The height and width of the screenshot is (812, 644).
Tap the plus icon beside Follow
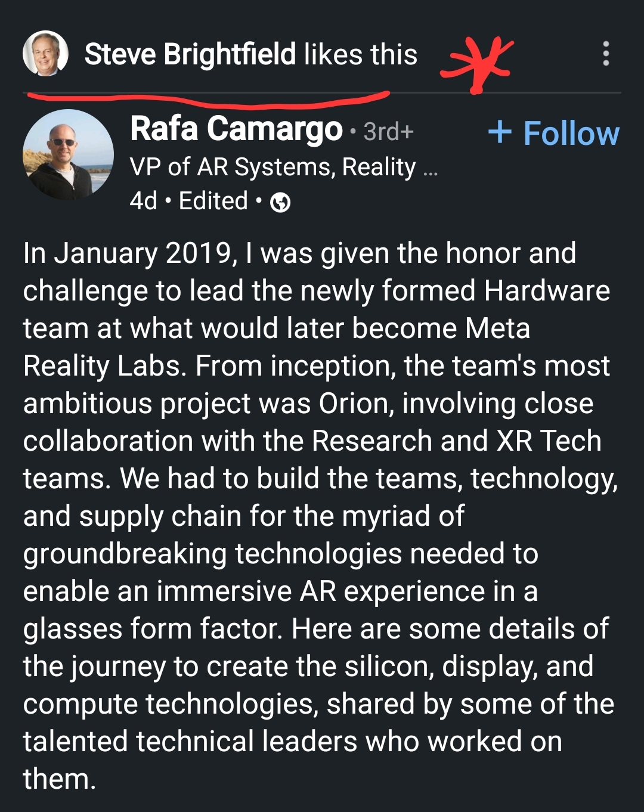coord(500,132)
